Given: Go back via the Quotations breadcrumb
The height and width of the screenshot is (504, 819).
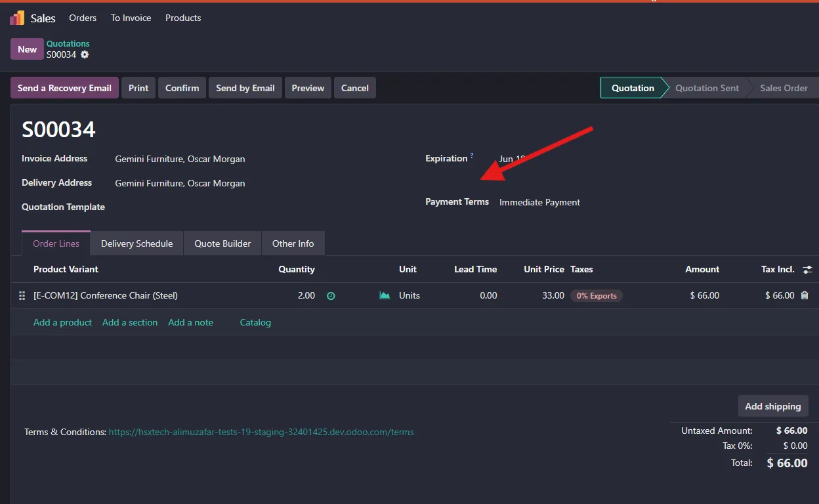Looking at the screenshot, I should pos(68,44).
